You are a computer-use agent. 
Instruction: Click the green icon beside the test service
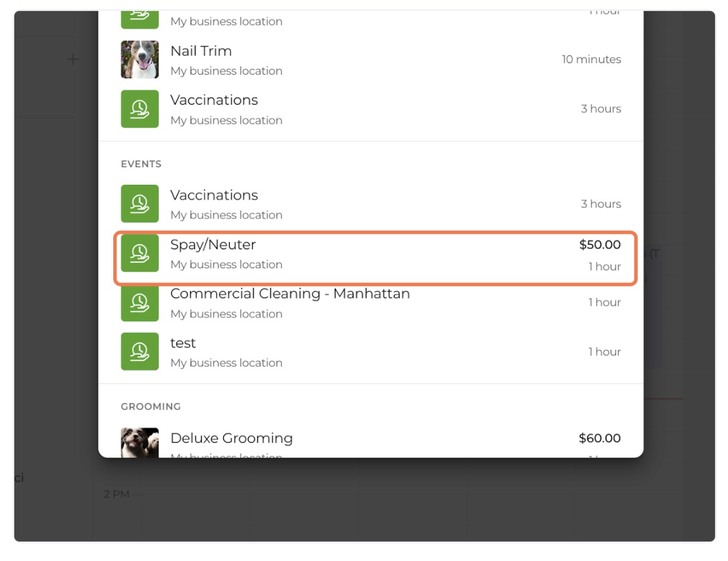139,351
